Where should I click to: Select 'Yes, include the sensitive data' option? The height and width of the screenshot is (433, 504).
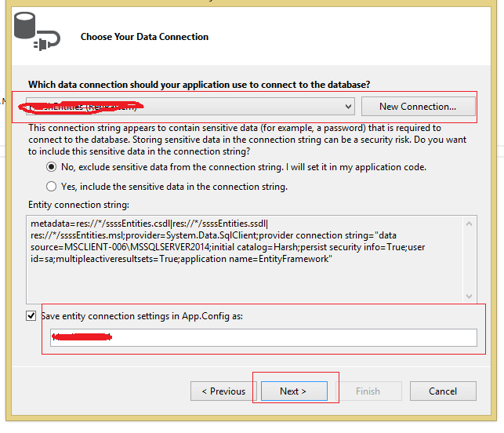coord(52,187)
